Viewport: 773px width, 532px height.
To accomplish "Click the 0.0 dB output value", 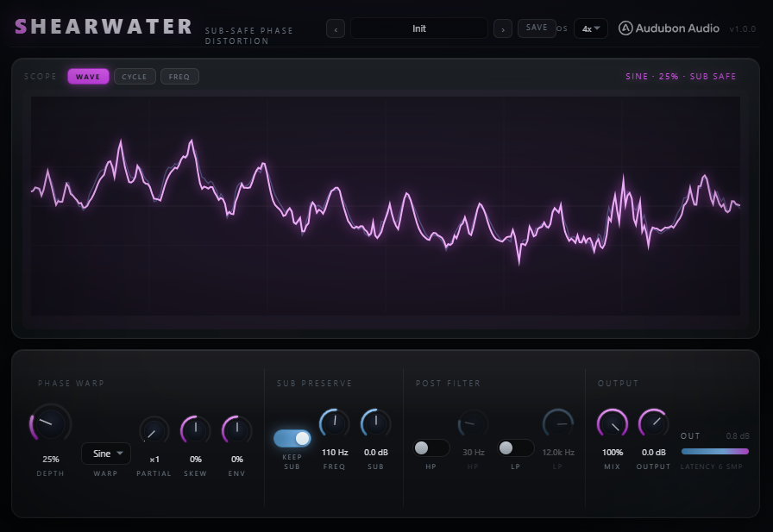I will (654, 452).
